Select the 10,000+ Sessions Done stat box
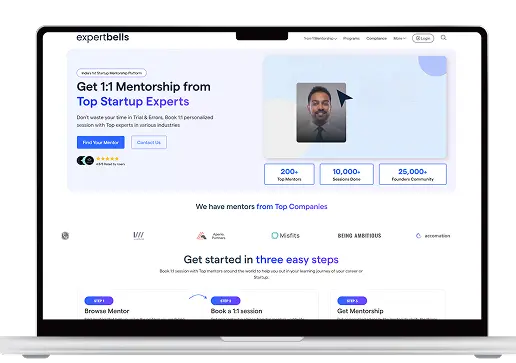 [346, 174]
